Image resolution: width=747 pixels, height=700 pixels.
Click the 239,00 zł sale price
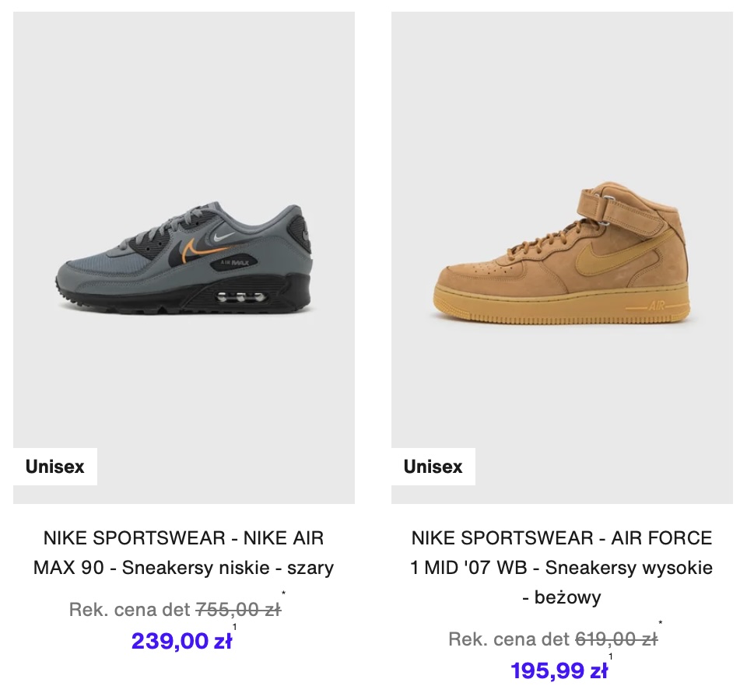181,641
